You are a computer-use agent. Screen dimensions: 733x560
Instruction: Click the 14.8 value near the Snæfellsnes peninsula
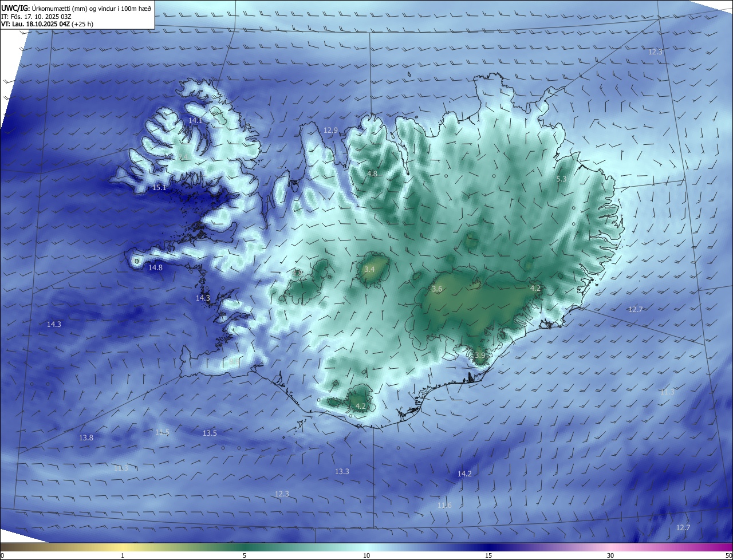coord(155,267)
